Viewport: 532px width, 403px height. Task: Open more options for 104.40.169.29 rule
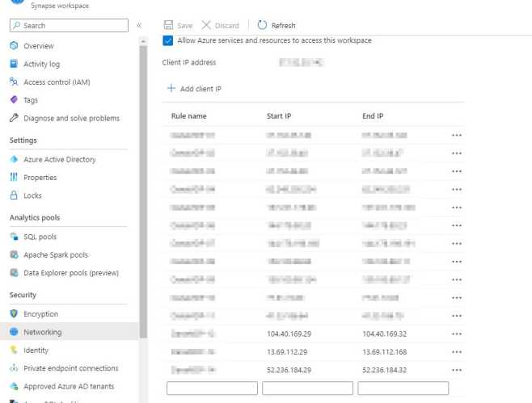click(457, 334)
